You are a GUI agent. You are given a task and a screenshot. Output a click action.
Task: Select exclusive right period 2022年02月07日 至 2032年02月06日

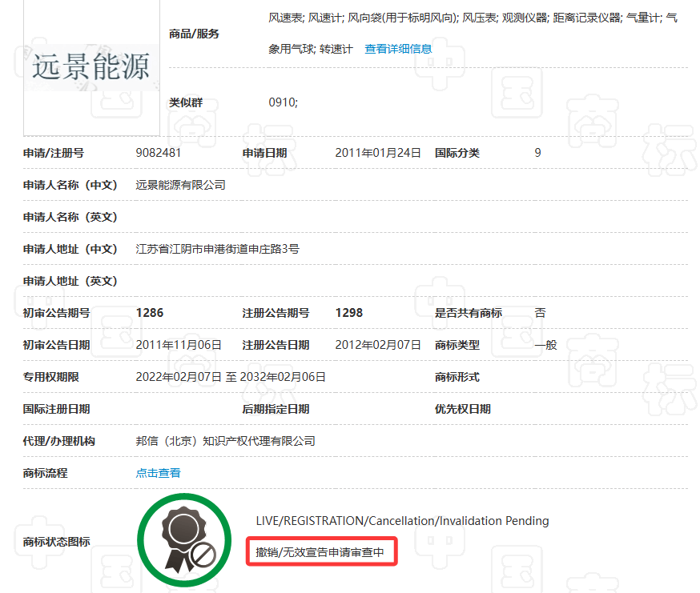[x=231, y=377]
